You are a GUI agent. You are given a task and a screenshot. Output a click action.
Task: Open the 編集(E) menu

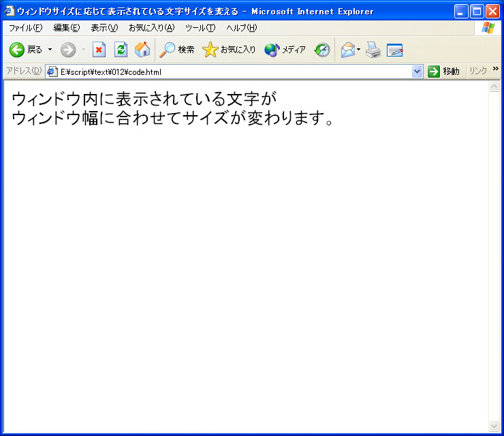click(67, 28)
